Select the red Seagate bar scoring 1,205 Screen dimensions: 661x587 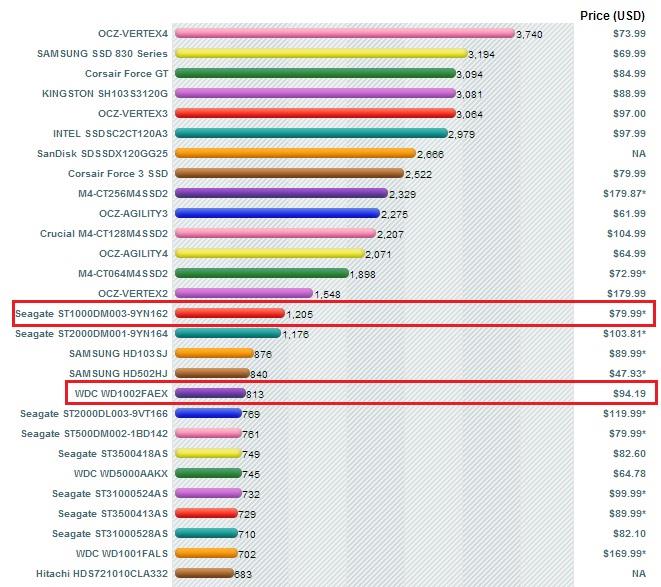click(x=229, y=313)
